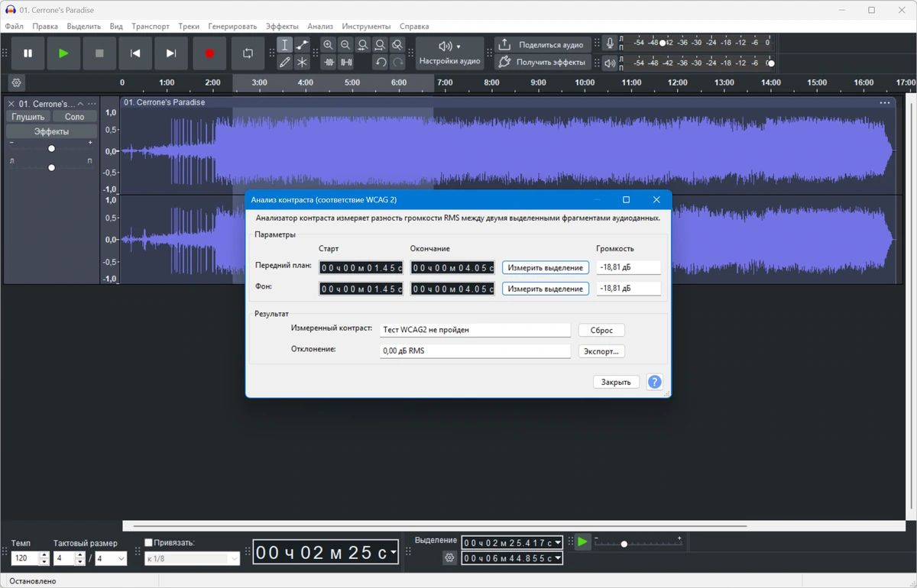Open track Эффекты button
Viewport: 917px width, 588px height.
pos(51,131)
